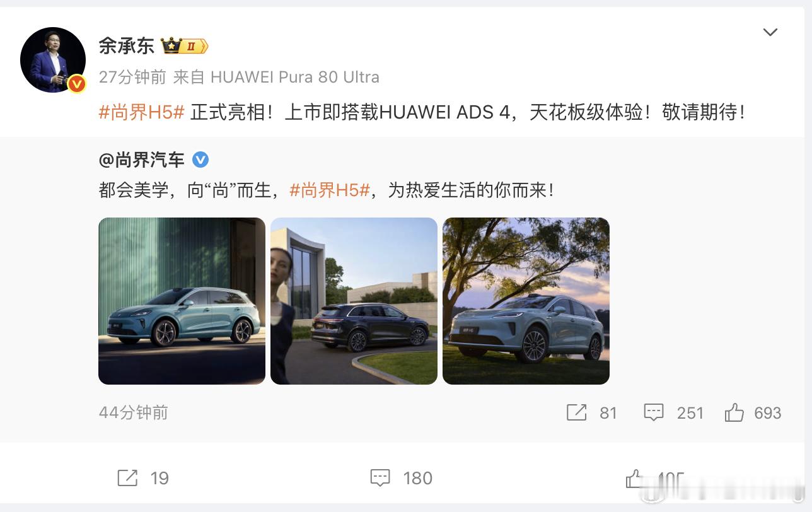The image size is (812, 512).
Task: Expand the post options chevron
Action: pyautogui.click(x=770, y=32)
